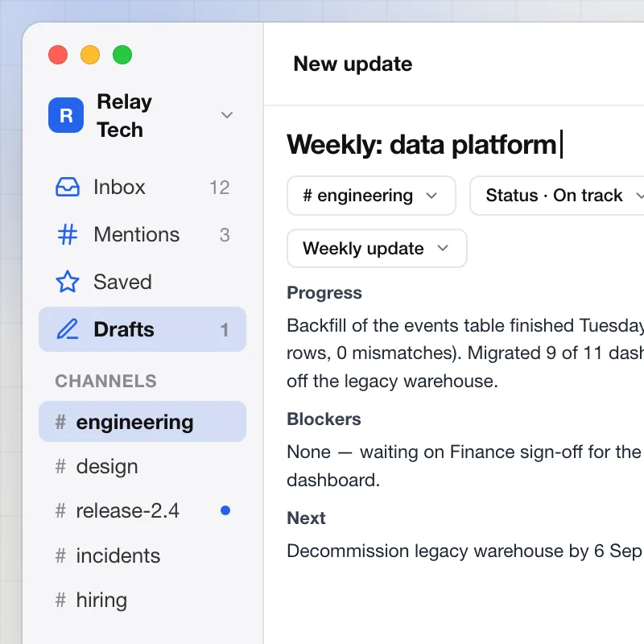
Task: Go to Mentions
Action: (x=142, y=234)
